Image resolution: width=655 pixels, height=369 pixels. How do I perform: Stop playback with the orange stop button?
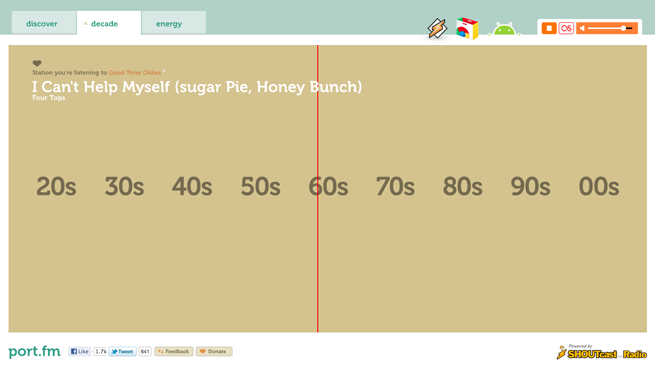point(549,28)
